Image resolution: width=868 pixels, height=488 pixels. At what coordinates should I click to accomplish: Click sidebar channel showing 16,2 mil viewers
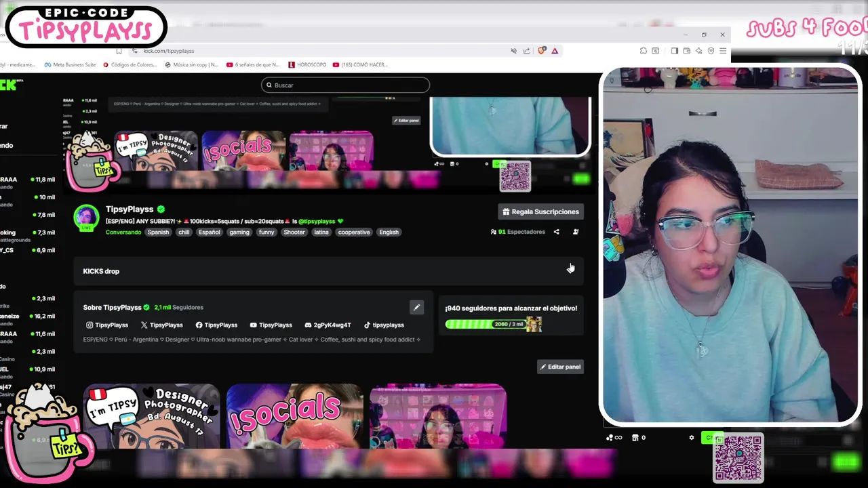click(28, 317)
